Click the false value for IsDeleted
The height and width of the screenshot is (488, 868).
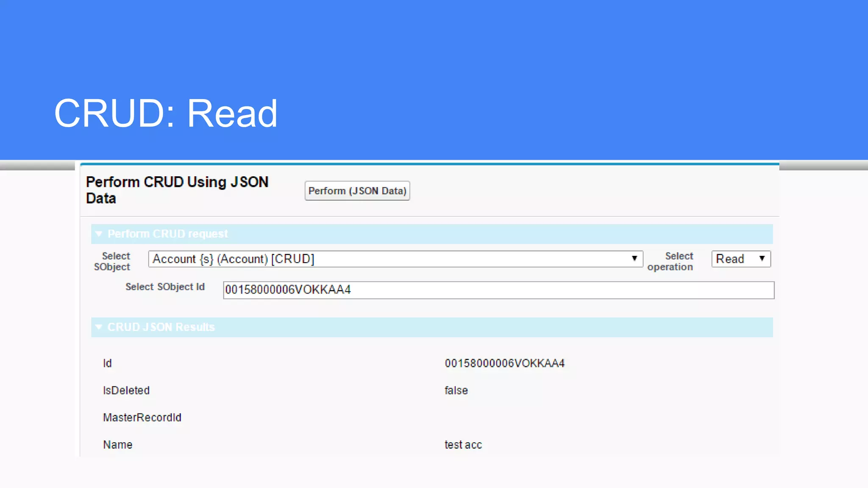tap(456, 391)
